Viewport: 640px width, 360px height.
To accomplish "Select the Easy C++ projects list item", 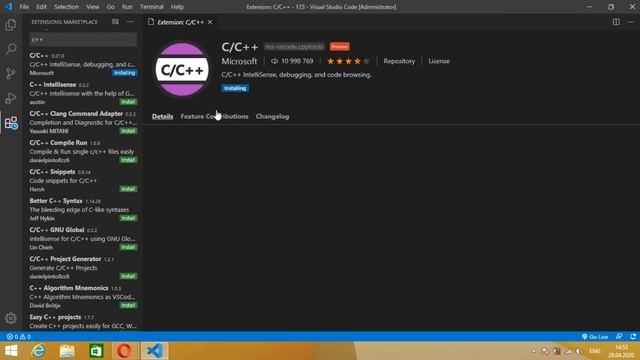I will 83,322.
